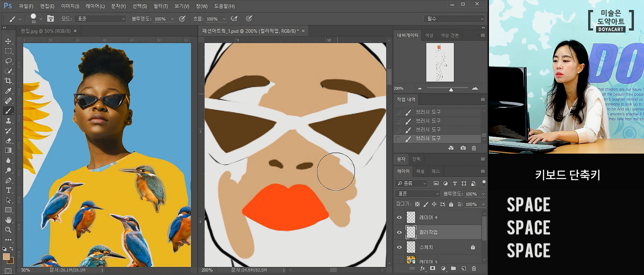Open the brush mode 표준 dropdown
The width and height of the screenshot is (644, 275).
pos(100,19)
